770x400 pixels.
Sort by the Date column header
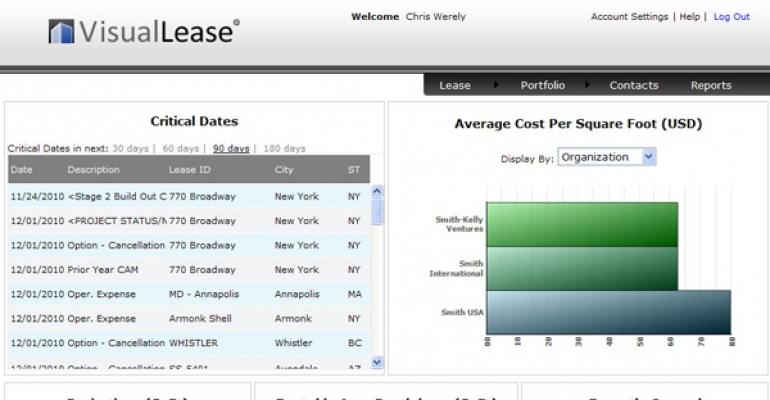[22, 170]
